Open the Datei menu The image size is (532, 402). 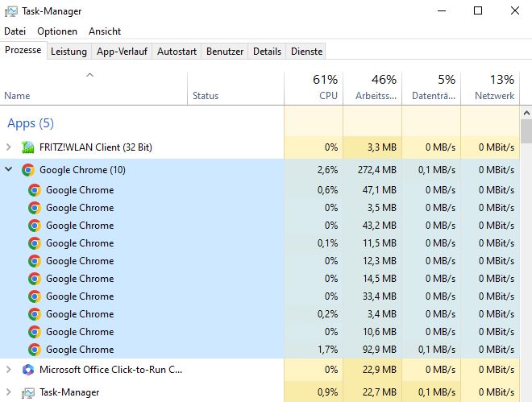click(15, 31)
